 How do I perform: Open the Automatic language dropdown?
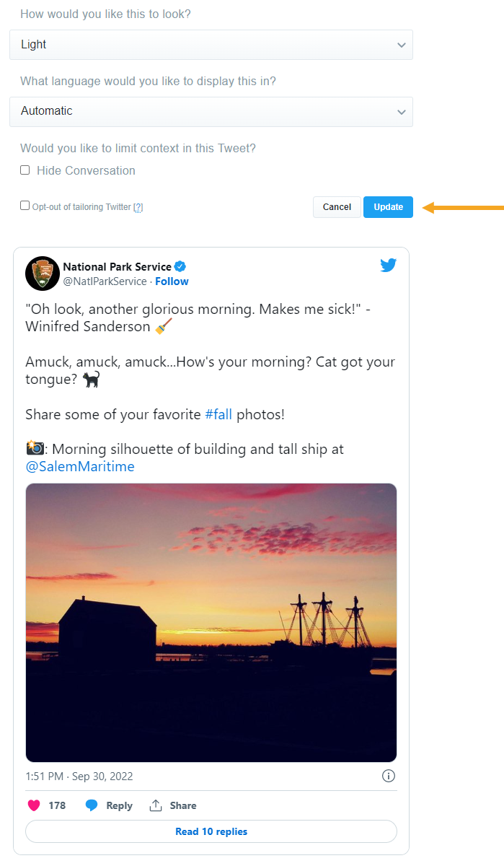211,112
